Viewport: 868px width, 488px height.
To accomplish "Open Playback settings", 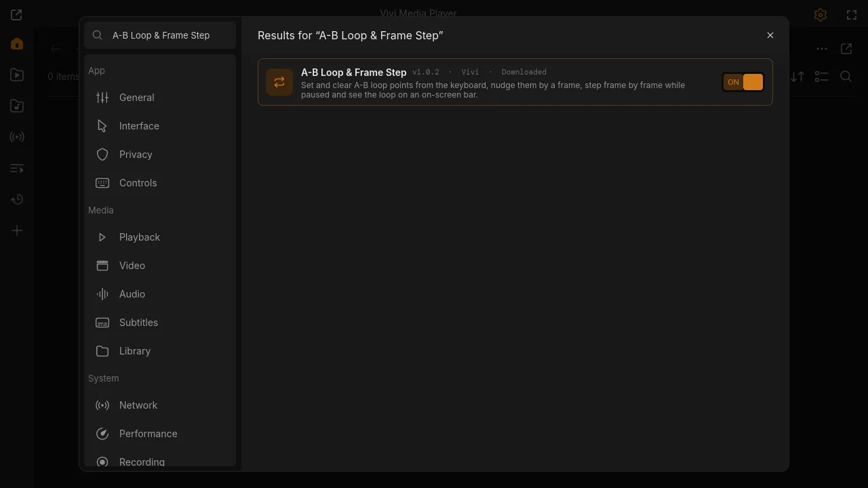I will click(160, 237).
